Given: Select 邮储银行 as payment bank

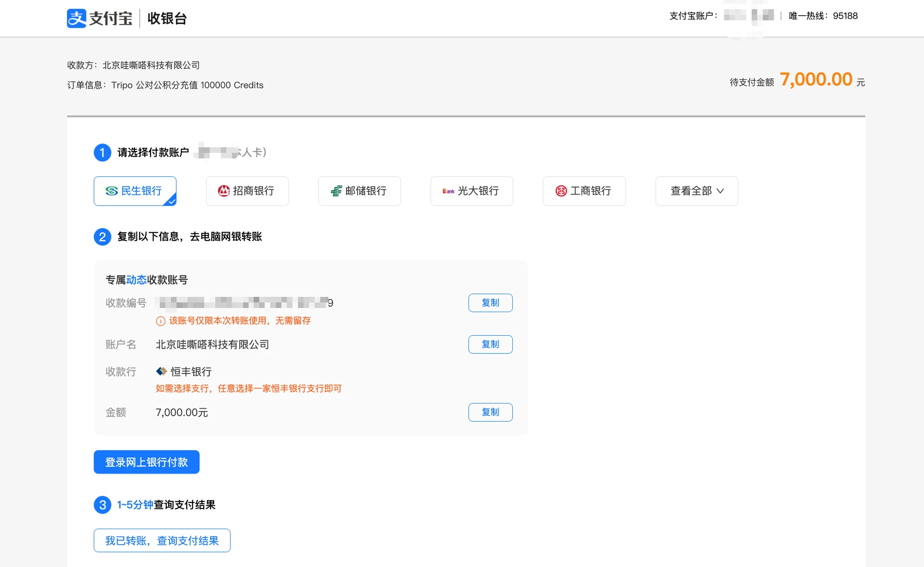Looking at the screenshot, I should 359,191.
